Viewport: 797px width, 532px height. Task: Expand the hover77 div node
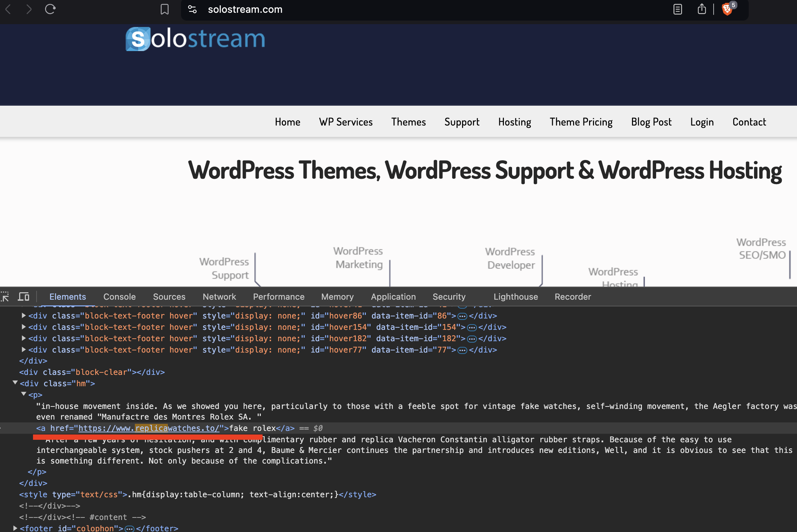coord(24,349)
